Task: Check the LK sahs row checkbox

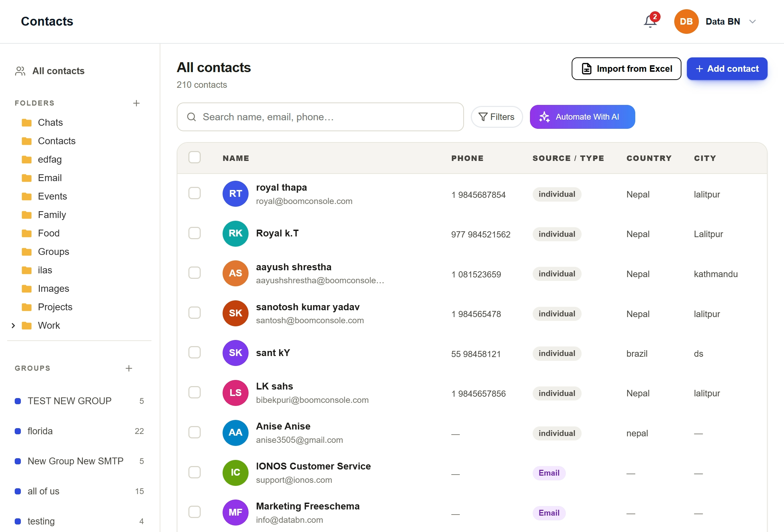Action: click(x=195, y=392)
